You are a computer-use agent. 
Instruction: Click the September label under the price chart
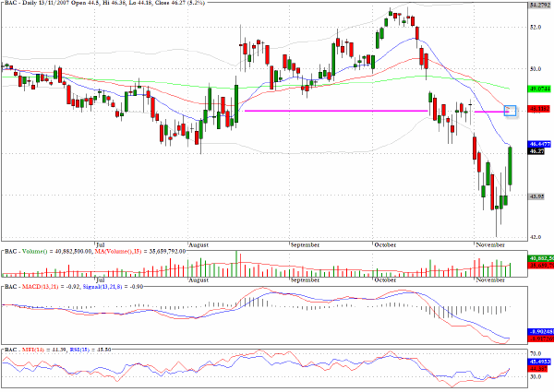click(305, 244)
